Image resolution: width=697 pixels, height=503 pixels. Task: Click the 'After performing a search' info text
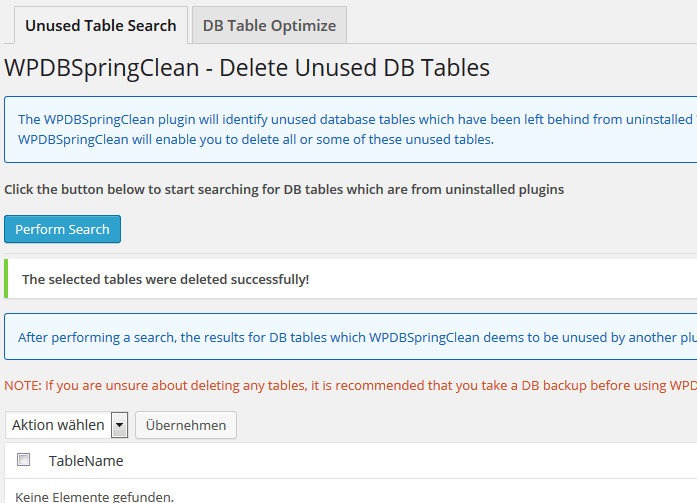click(x=357, y=337)
